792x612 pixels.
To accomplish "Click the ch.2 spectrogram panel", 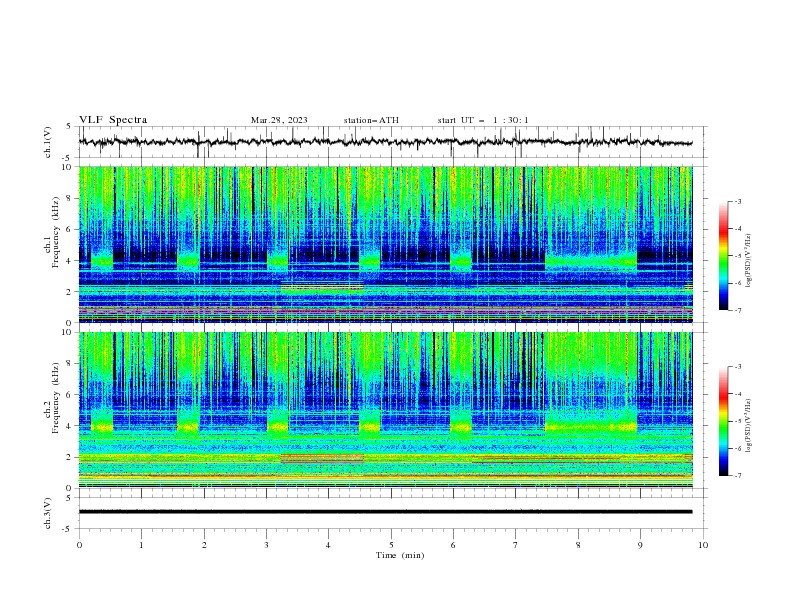I will point(385,410).
